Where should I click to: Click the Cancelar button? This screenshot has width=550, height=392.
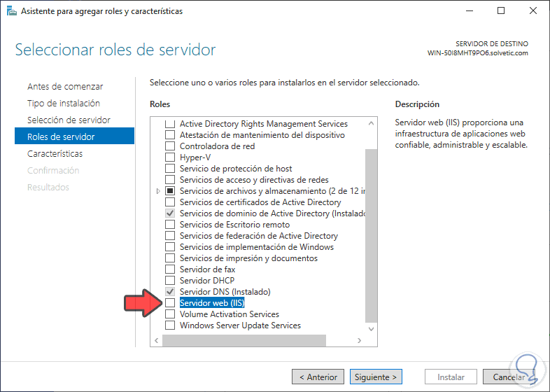pos(509,377)
